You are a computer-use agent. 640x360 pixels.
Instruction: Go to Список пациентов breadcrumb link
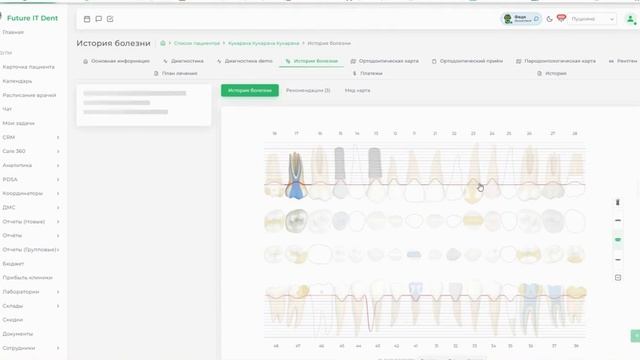coord(197,43)
